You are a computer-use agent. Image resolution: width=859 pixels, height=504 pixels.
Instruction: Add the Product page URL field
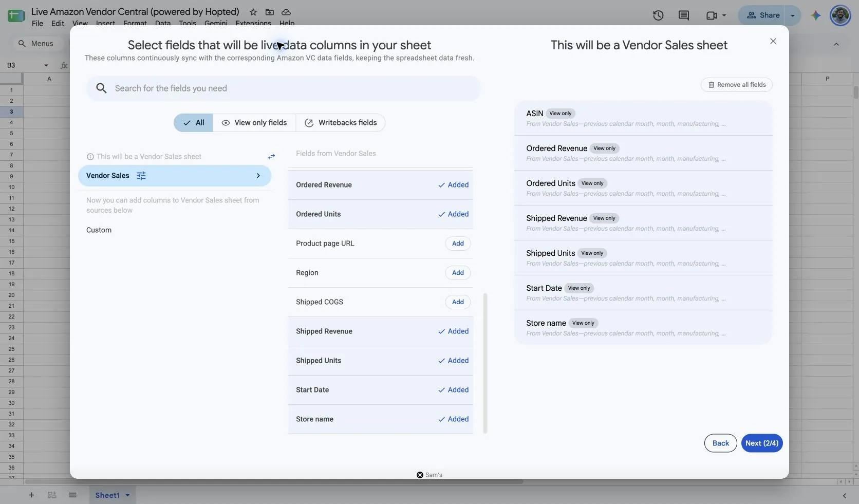coord(458,244)
